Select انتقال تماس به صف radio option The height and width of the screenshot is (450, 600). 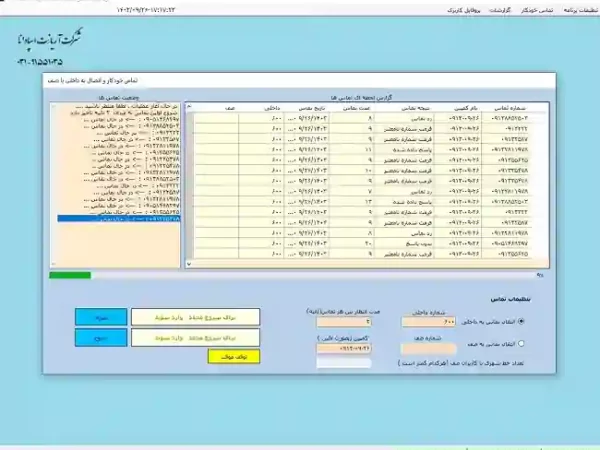pyautogui.click(x=521, y=344)
